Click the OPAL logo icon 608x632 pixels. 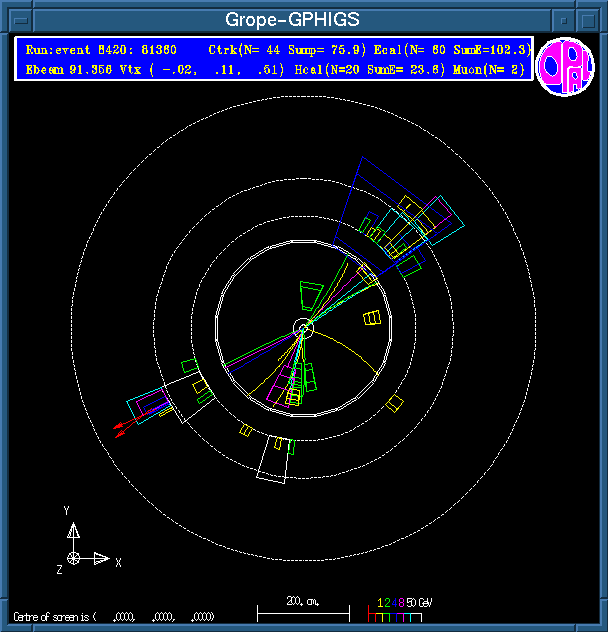pyautogui.click(x=565, y=66)
